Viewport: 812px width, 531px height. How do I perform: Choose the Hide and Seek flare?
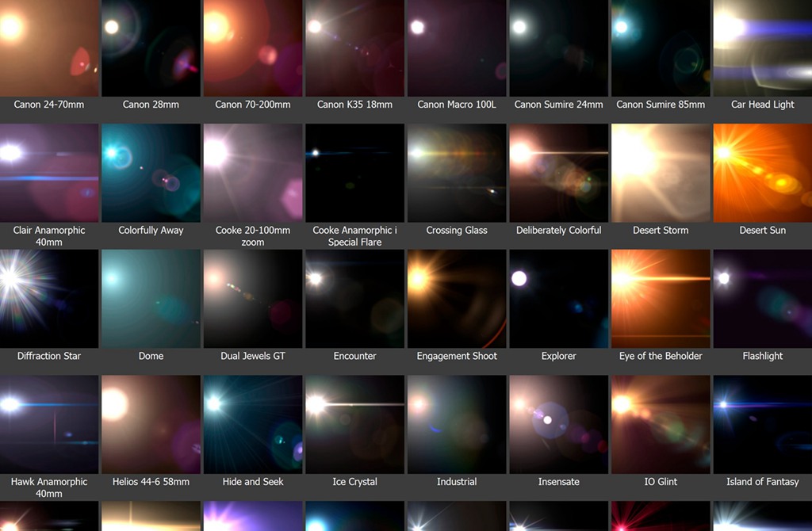click(x=253, y=424)
